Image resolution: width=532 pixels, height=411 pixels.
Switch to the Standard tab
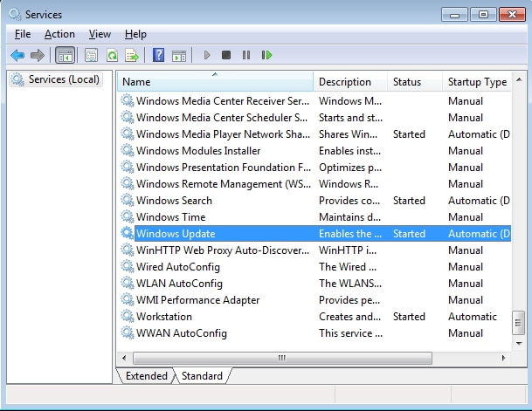coord(202,376)
